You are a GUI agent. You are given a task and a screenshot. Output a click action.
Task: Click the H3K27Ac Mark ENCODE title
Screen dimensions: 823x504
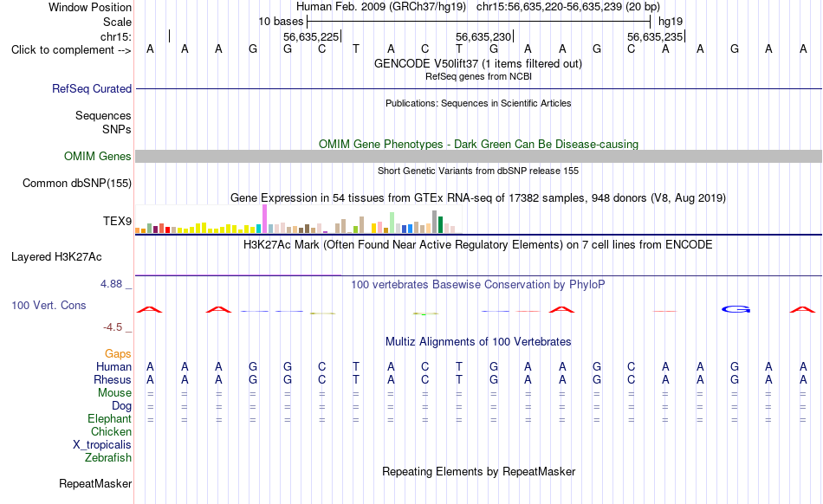[477, 245]
